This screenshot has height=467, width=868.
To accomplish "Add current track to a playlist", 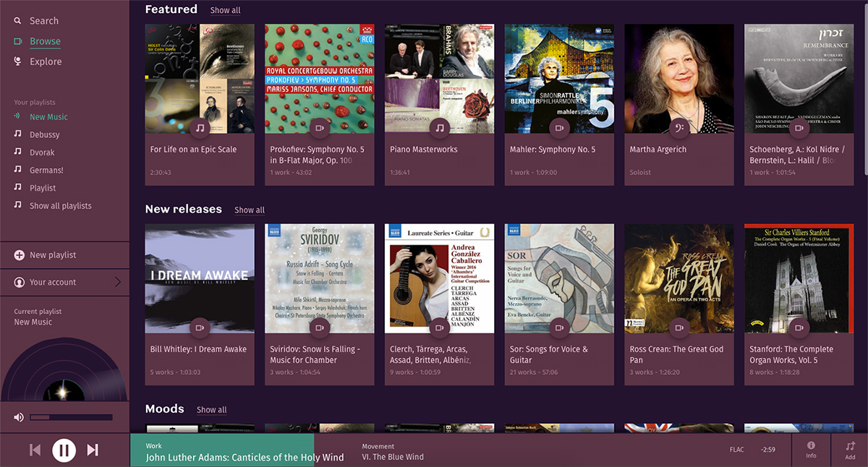I will pos(850,450).
